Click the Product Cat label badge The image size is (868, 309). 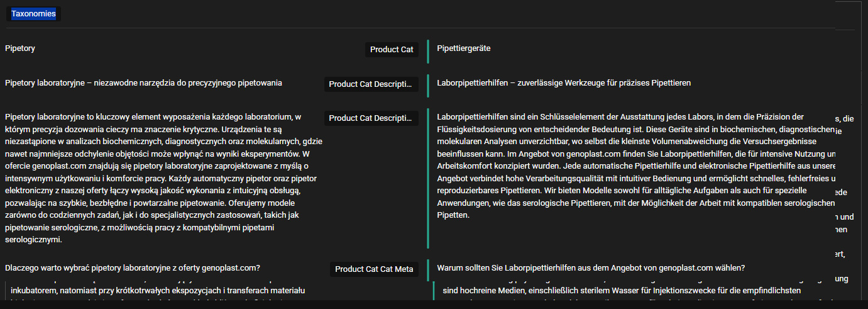391,50
